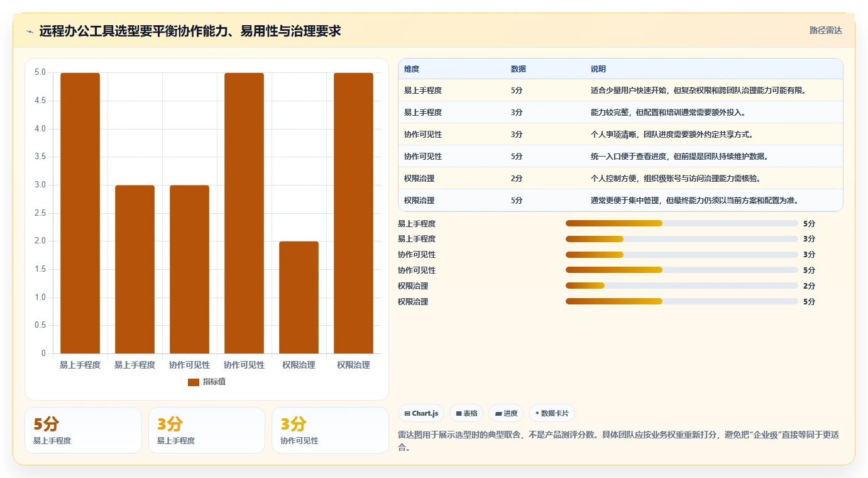Click the 权限治理 chart bar reaching 5.0
Viewport: 868px width, 478px height.
353,213
